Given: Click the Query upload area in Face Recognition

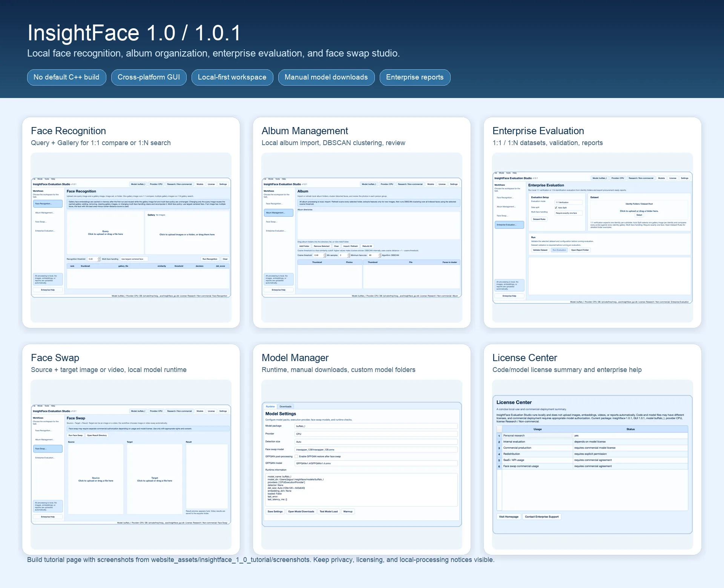Looking at the screenshot, I should coord(106,233).
